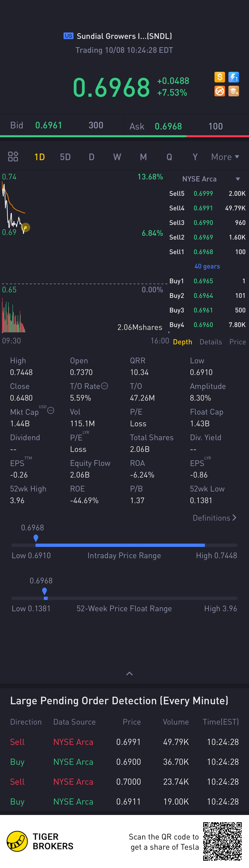Tap the Sell2 row at 0.6969
The image size is (249, 868).
(207, 237)
